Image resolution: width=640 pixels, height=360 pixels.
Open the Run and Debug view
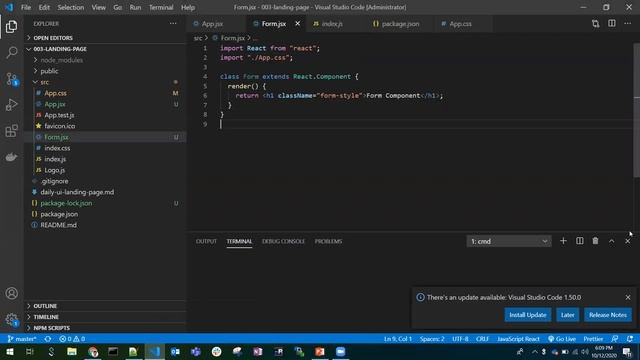tap(11, 105)
